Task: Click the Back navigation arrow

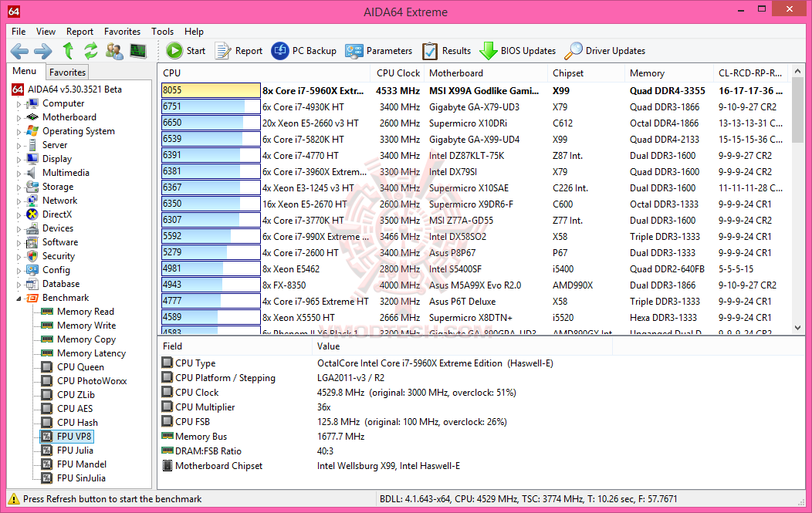Action: click(x=19, y=51)
